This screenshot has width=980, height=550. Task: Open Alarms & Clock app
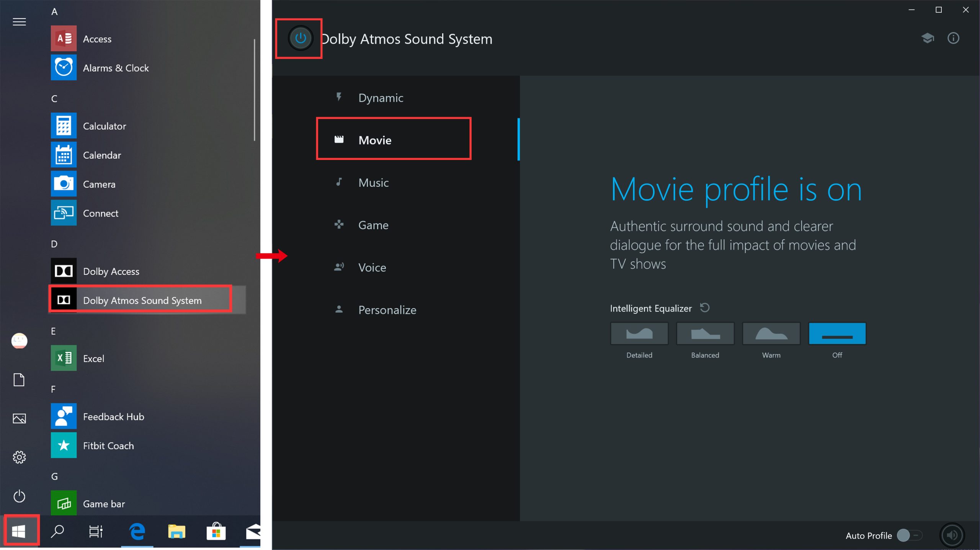click(148, 68)
